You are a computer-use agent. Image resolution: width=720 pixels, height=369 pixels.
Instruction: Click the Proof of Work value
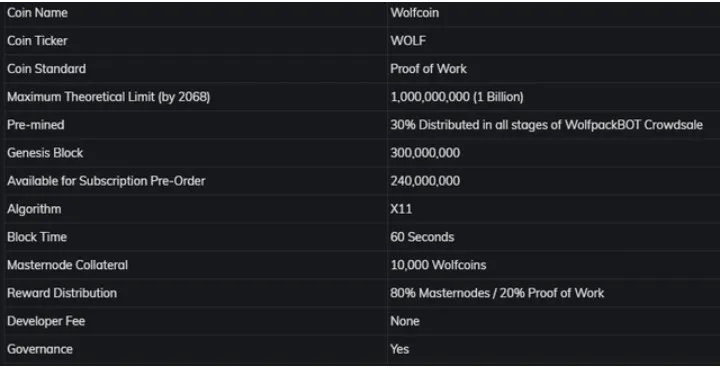coord(428,69)
